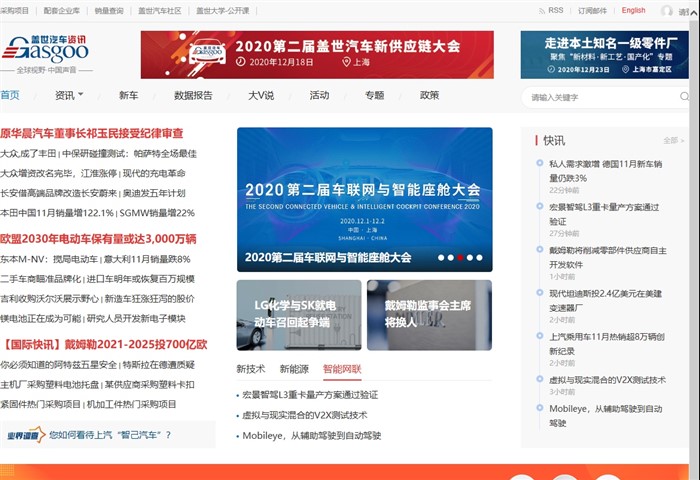The height and width of the screenshot is (480, 700).
Task: Click the user avatar icon
Action: point(667,11)
